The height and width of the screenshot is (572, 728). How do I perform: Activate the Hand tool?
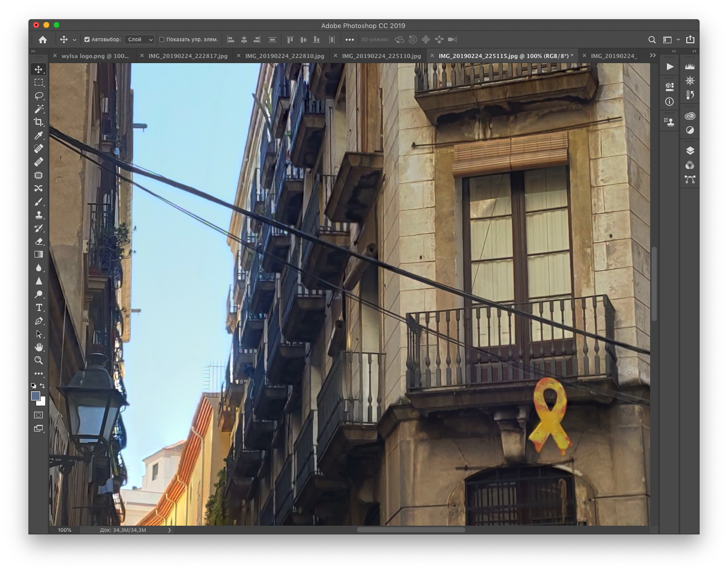tap(39, 347)
